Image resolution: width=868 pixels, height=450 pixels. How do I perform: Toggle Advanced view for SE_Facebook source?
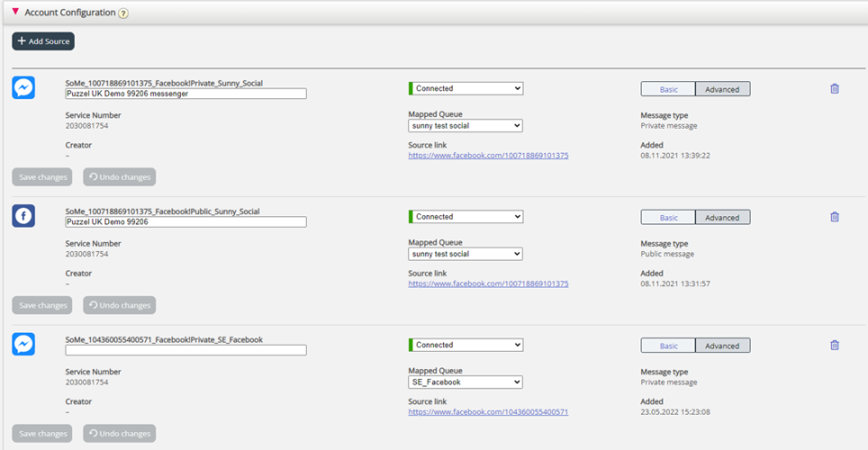pos(722,346)
